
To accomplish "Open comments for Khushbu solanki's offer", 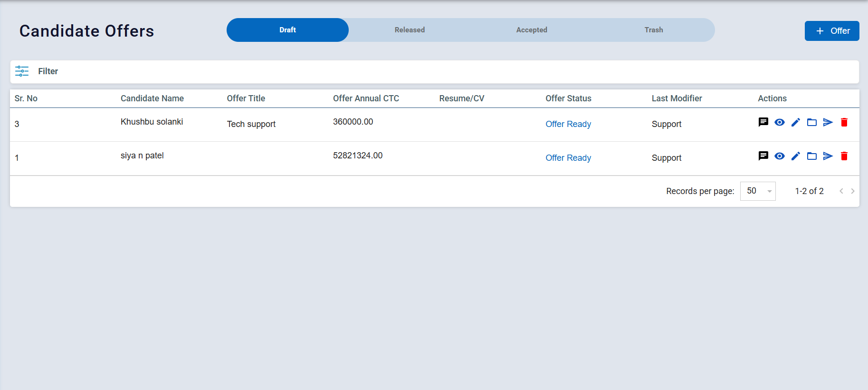I will [763, 122].
